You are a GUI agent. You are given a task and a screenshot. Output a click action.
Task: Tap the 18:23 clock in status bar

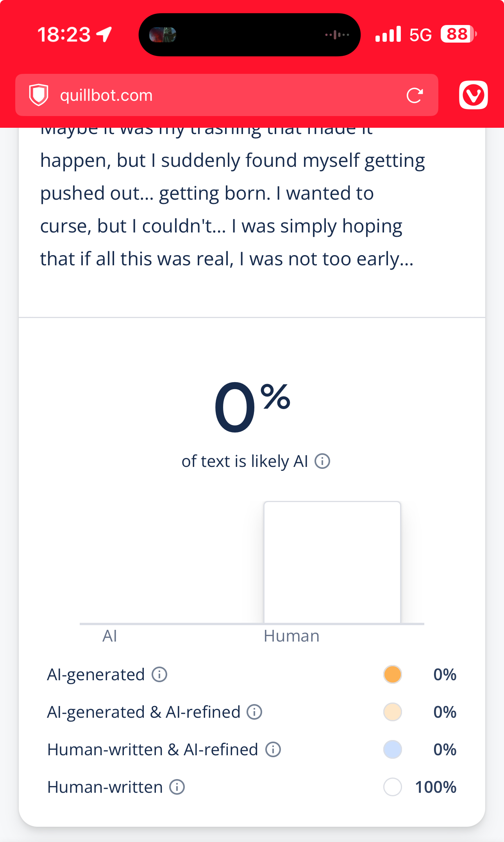64,34
